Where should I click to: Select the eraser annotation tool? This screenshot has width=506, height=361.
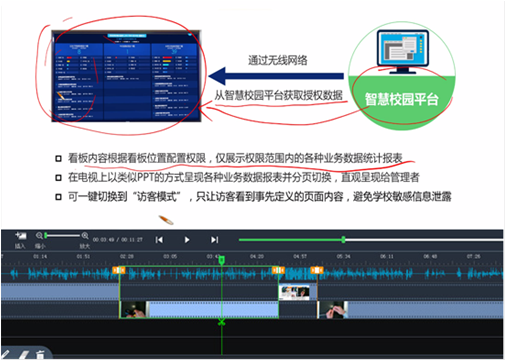coord(23,355)
